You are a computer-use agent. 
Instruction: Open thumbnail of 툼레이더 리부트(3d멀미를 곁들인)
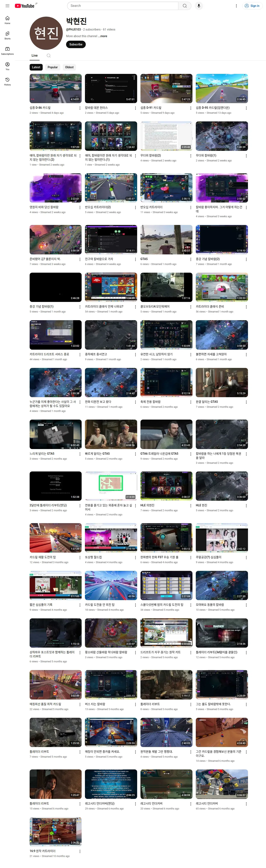[x=222, y=633]
